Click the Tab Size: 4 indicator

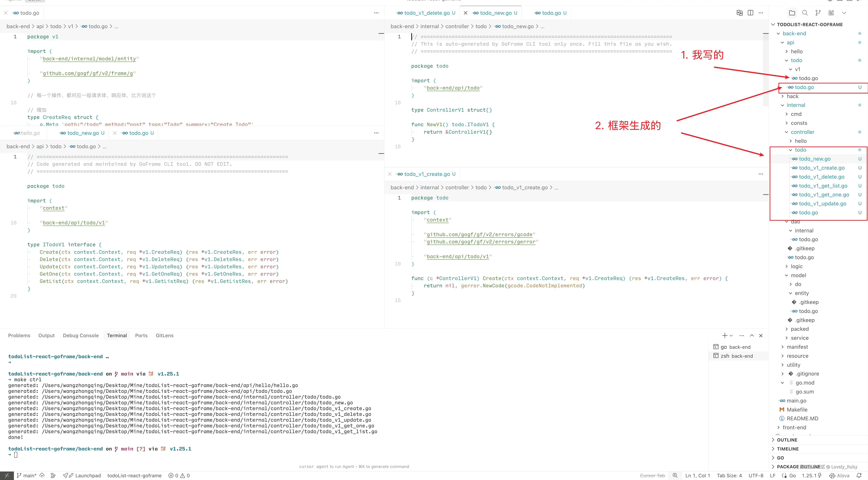[x=729, y=476]
